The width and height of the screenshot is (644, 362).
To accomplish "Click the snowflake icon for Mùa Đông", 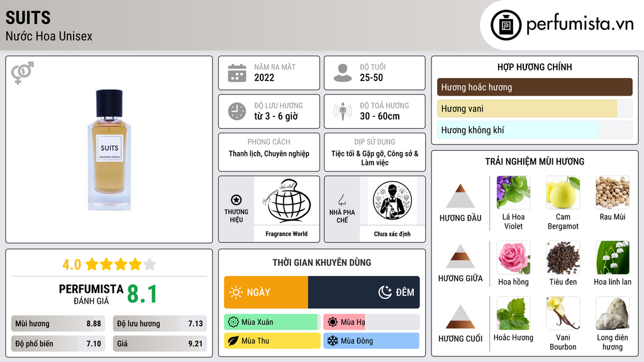I will pos(333,341).
